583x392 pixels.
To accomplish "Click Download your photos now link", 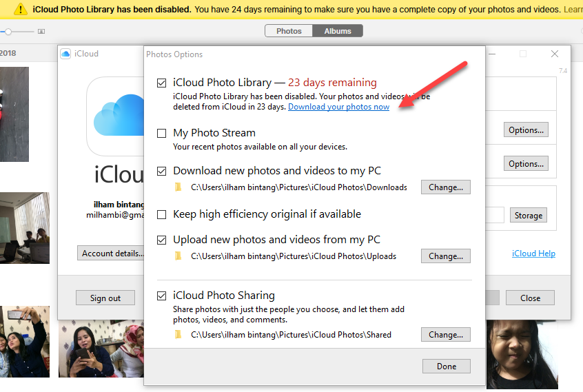I will (338, 107).
